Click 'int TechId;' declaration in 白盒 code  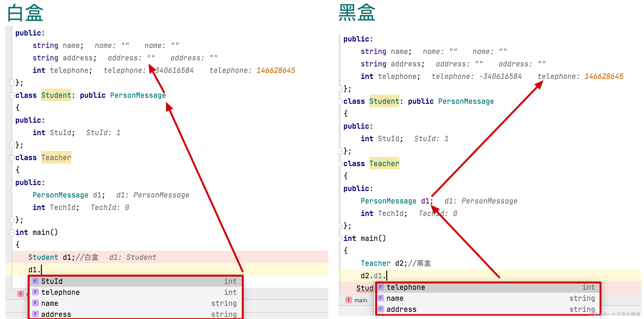[56, 207]
